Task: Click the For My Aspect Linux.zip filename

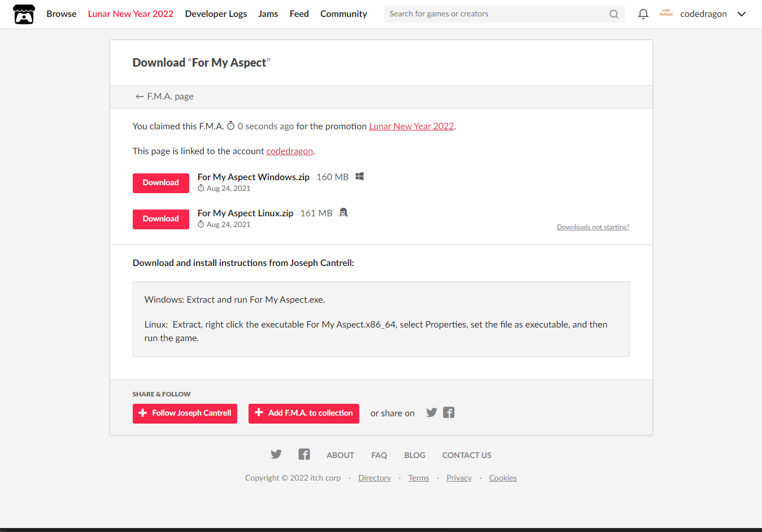Action: coord(245,213)
